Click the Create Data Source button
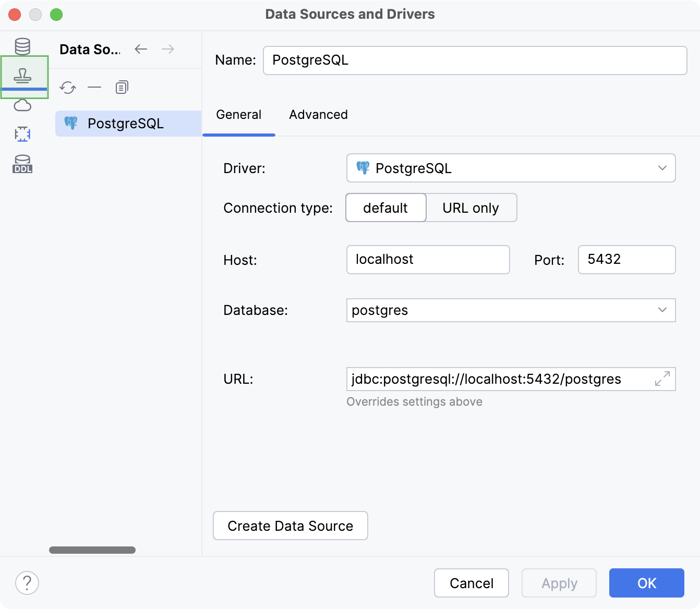700x609 pixels. (290, 526)
